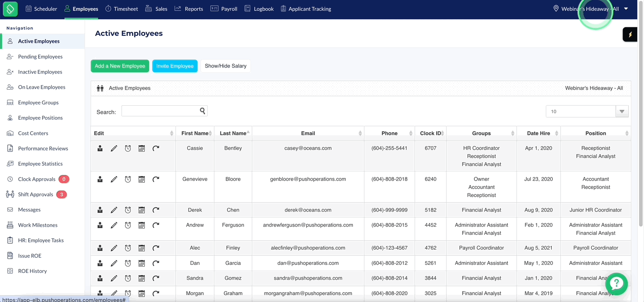
Task: Click the curved arrow icon for Derek Chen
Action: [x=155, y=210]
